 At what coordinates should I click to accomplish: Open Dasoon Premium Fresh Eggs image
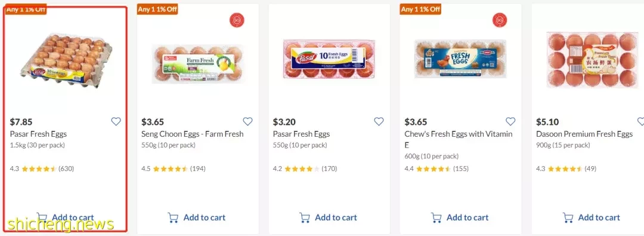coord(592,60)
